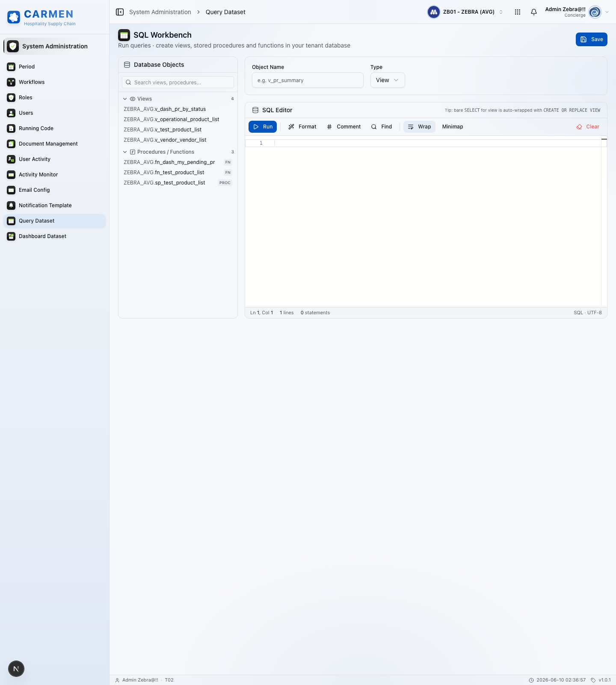Click the System Administration module header
This screenshot has width=616, height=685.
click(x=55, y=46)
